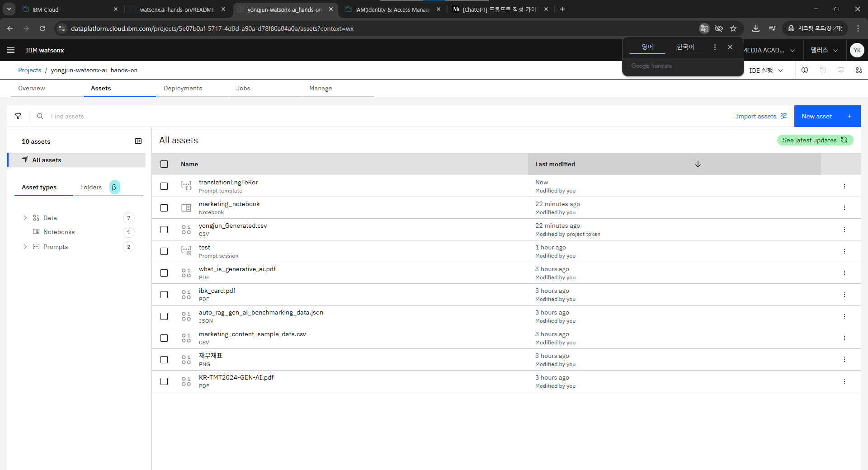Open the comments chat icon
Viewport: 868px width, 470px height.
[841, 70]
